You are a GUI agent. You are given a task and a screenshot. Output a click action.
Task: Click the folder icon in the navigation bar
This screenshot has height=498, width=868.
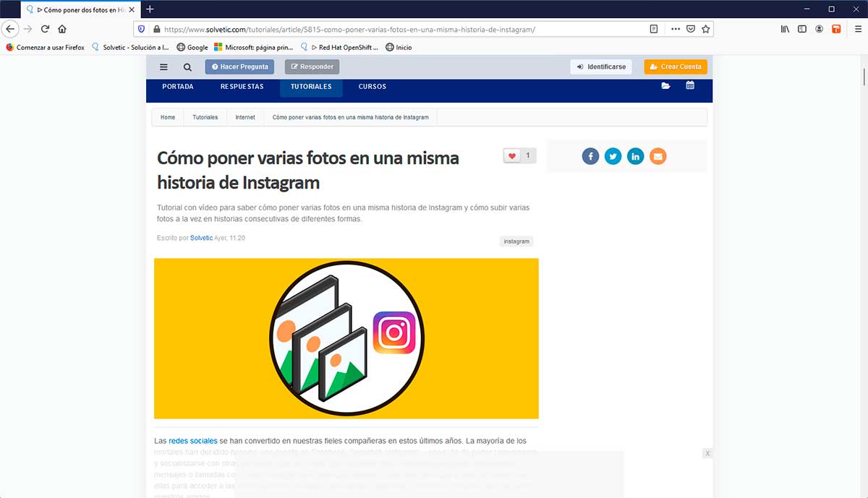point(665,86)
